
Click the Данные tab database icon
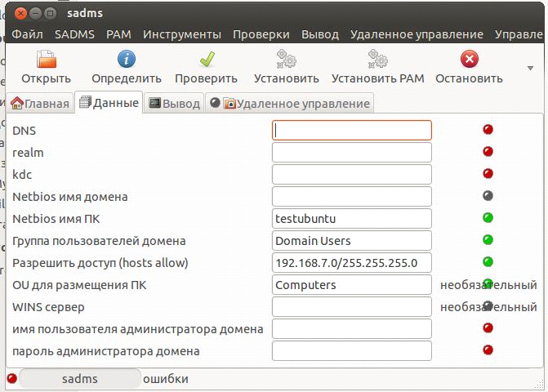pyautogui.click(x=85, y=102)
